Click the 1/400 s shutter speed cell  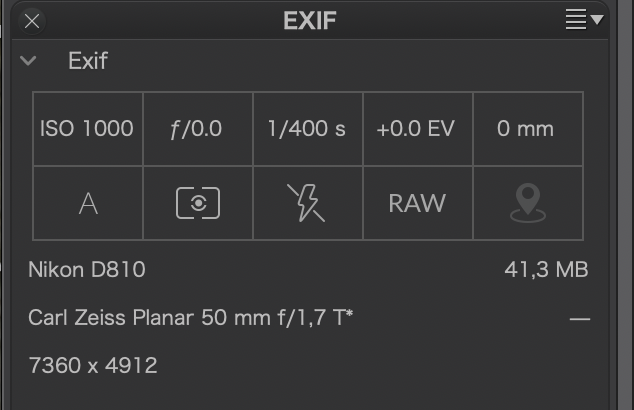point(308,129)
